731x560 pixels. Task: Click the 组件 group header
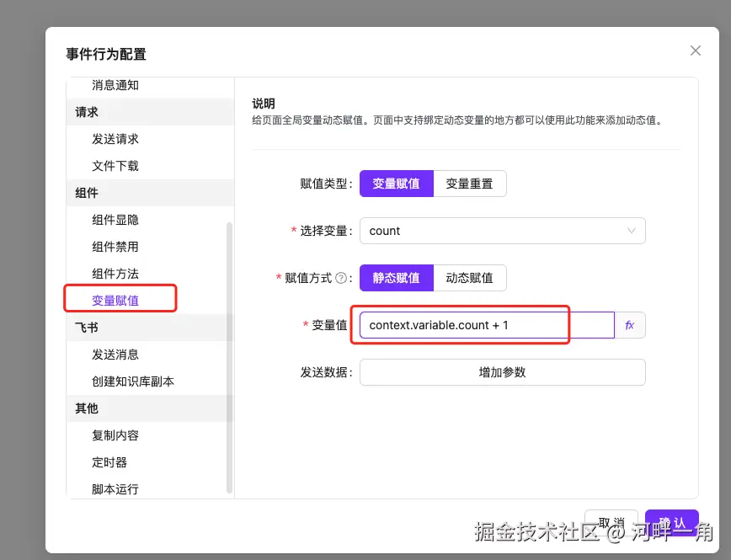(150, 193)
